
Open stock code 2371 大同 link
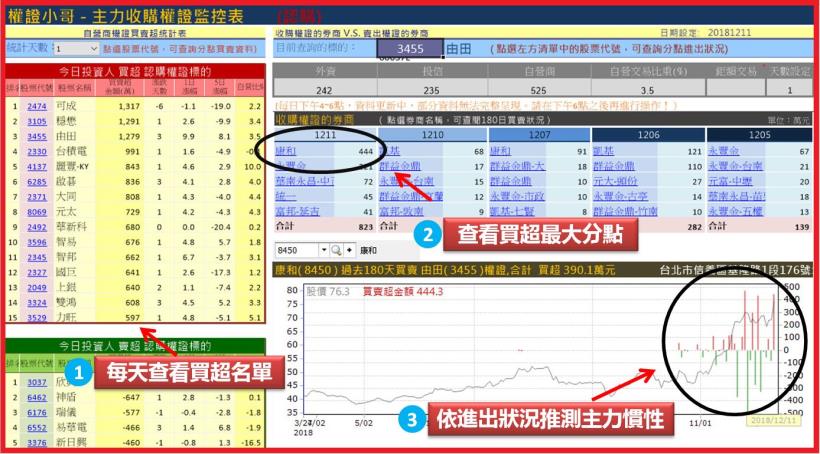click(x=37, y=197)
